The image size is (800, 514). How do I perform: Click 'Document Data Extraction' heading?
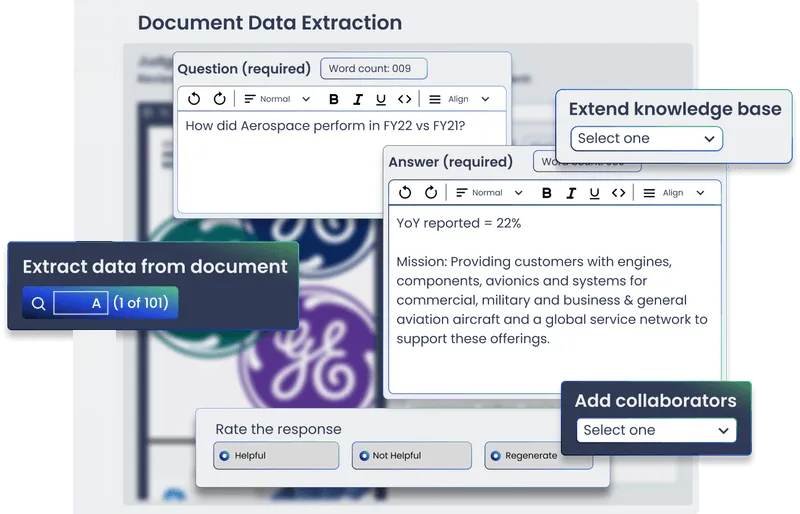click(x=270, y=23)
